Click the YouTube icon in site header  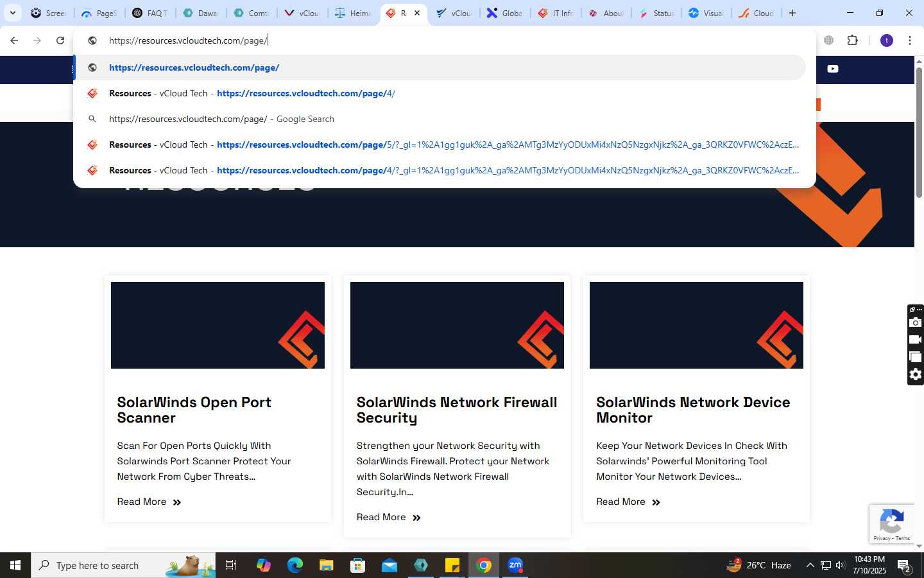(x=833, y=69)
